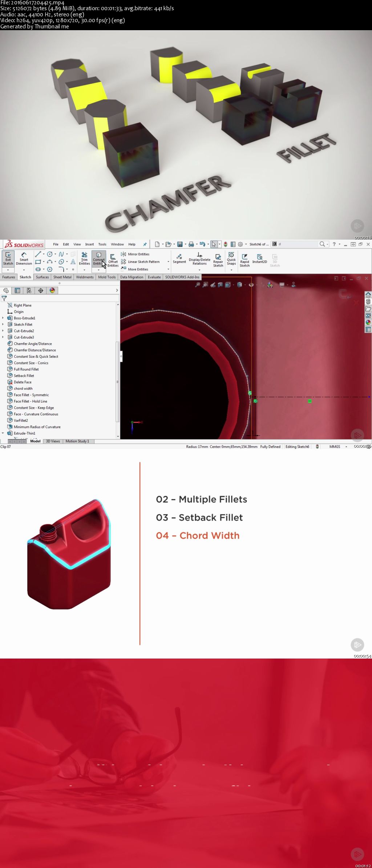Viewport: 372px width, 868px height.
Task: Pick the Sketch Fillet tool
Action: (x=61, y=269)
